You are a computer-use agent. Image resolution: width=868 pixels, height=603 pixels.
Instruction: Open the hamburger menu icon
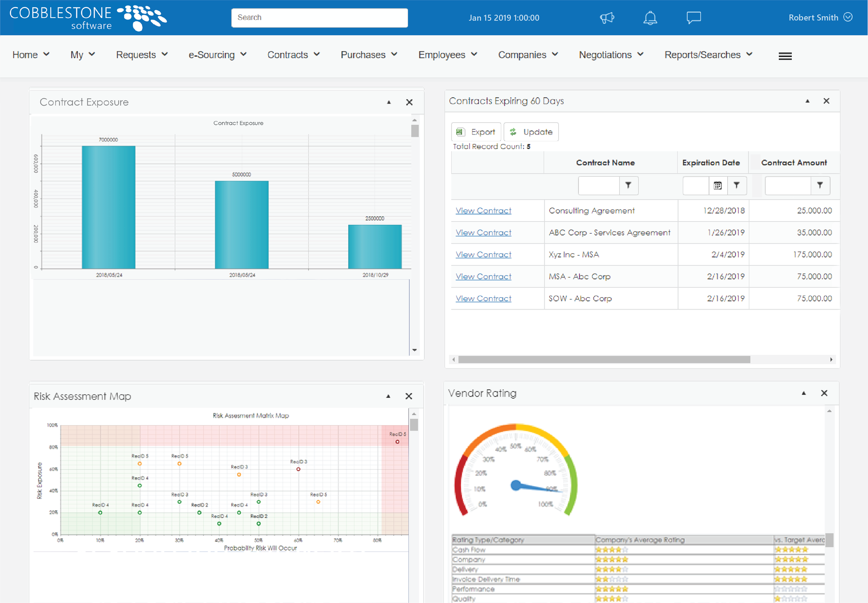pos(785,56)
